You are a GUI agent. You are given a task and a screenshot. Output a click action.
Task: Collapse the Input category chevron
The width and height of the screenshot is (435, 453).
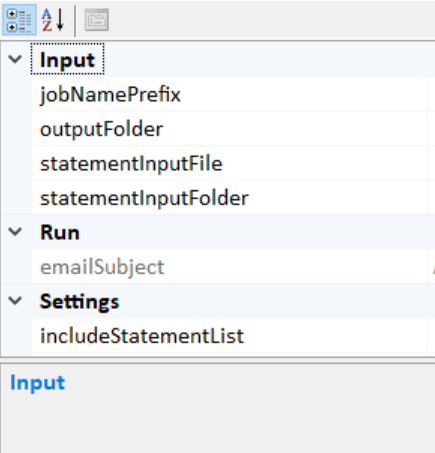(15, 60)
